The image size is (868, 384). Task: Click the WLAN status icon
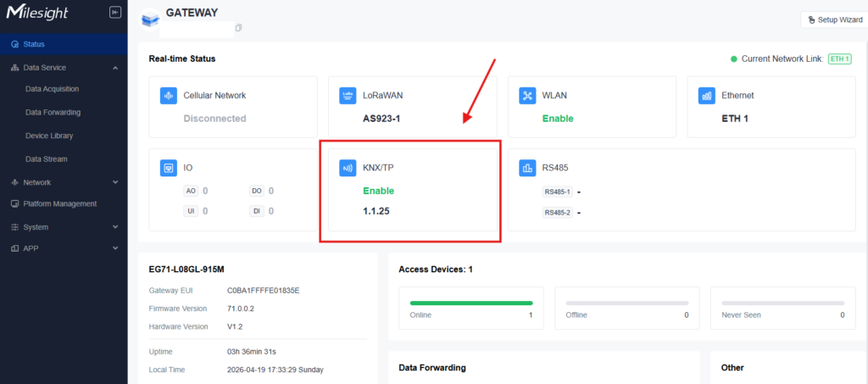[527, 96]
